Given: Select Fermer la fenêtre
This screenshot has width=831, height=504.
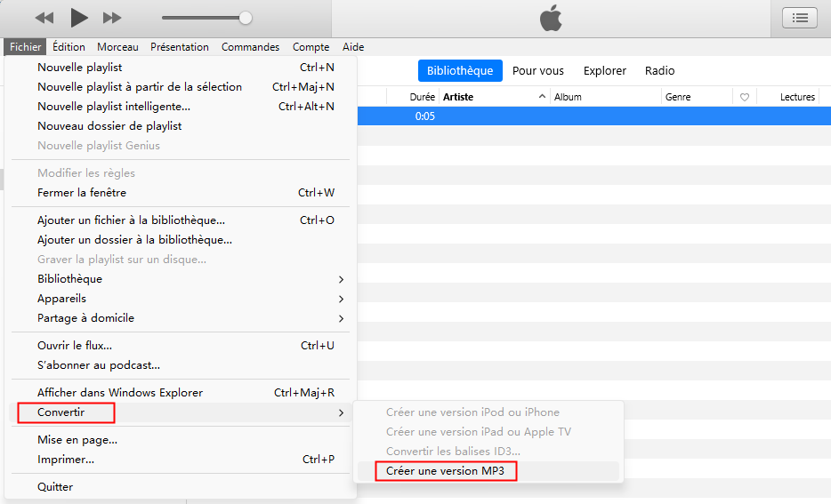Looking at the screenshot, I should (x=181, y=193).
